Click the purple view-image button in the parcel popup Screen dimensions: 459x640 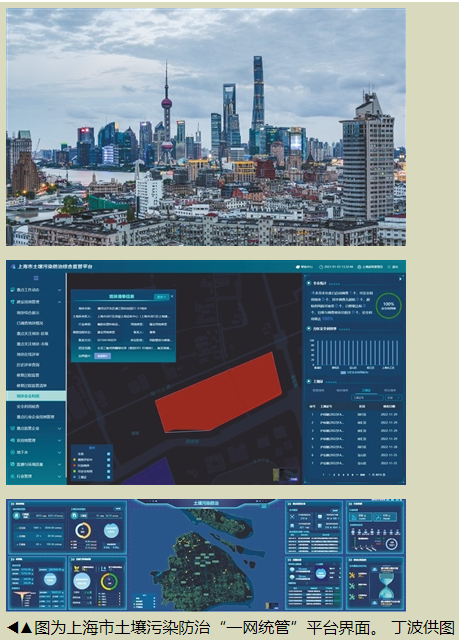(x=102, y=356)
